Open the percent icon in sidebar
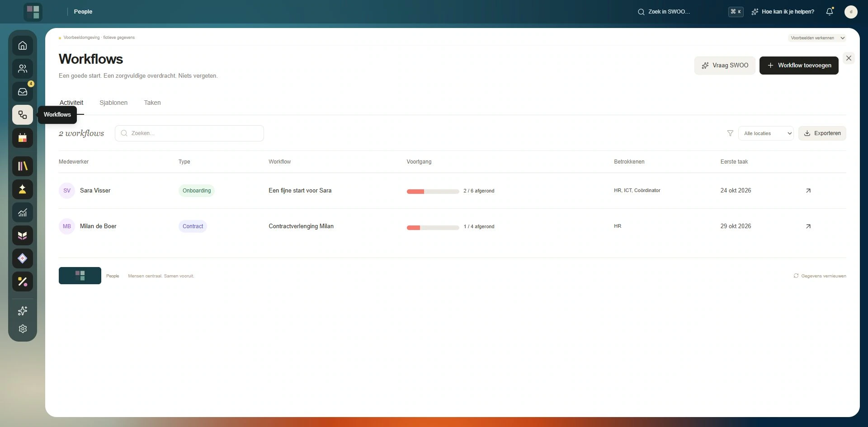The width and height of the screenshot is (868, 427). pyautogui.click(x=23, y=282)
